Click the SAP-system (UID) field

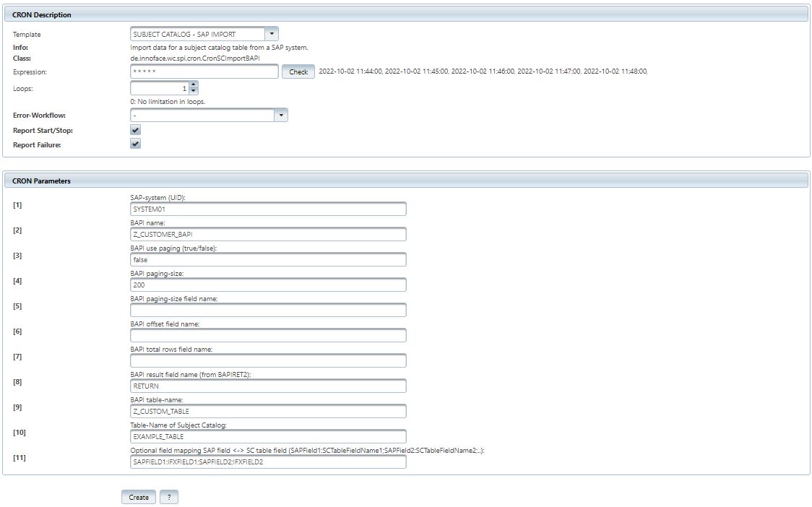tap(268, 209)
